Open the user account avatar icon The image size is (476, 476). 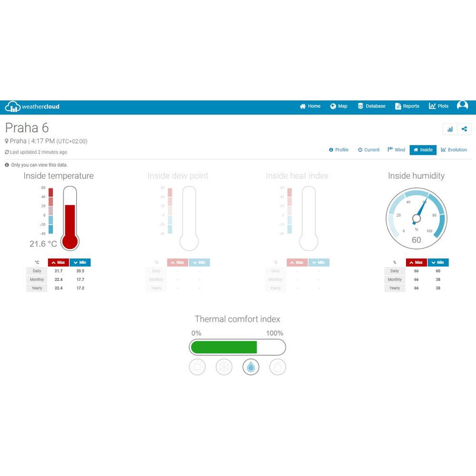(462, 106)
